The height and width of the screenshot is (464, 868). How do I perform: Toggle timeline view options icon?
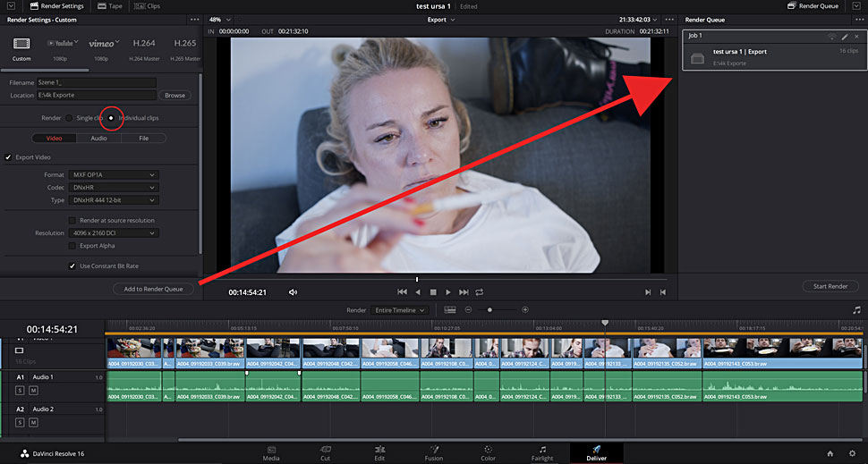[450, 309]
